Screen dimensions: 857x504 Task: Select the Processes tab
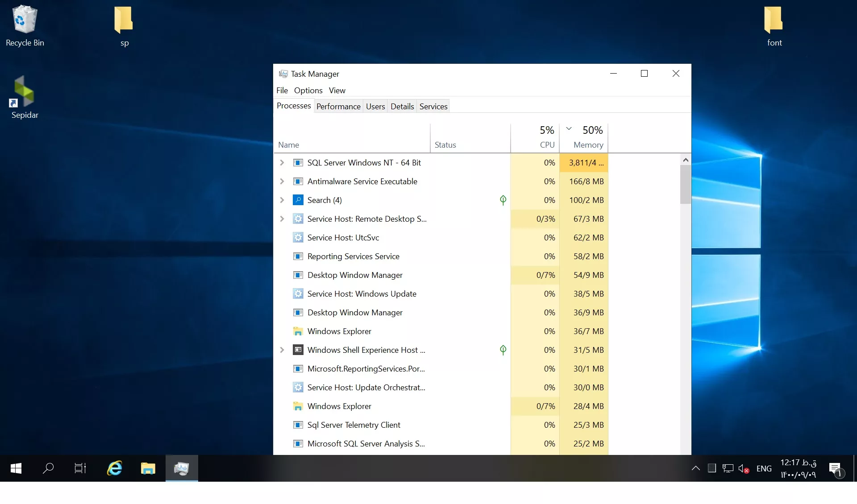[x=294, y=106]
